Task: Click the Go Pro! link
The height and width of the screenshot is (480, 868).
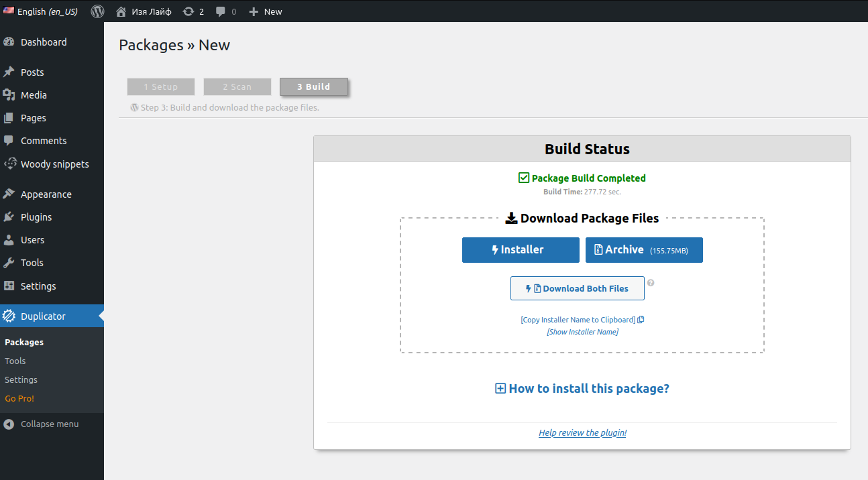Action: (19, 398)
